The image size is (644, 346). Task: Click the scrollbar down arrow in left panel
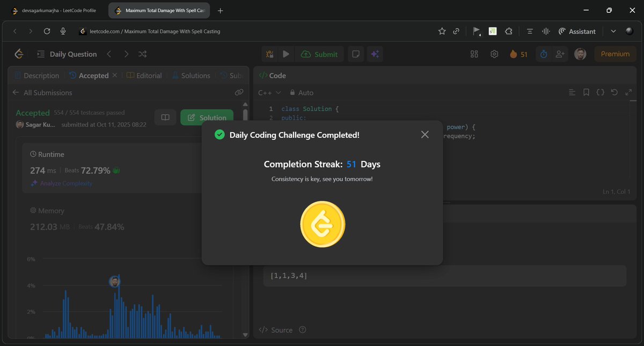coord(245,335)
